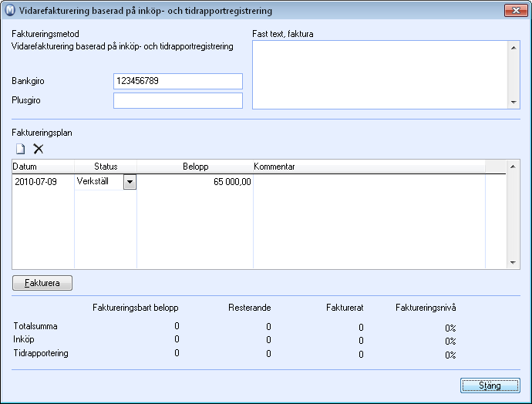The width and height of the screenshot is (532, 404).
Task: Click Faktureringsplan table scrollbar up arrow
Action: (513, 167)
